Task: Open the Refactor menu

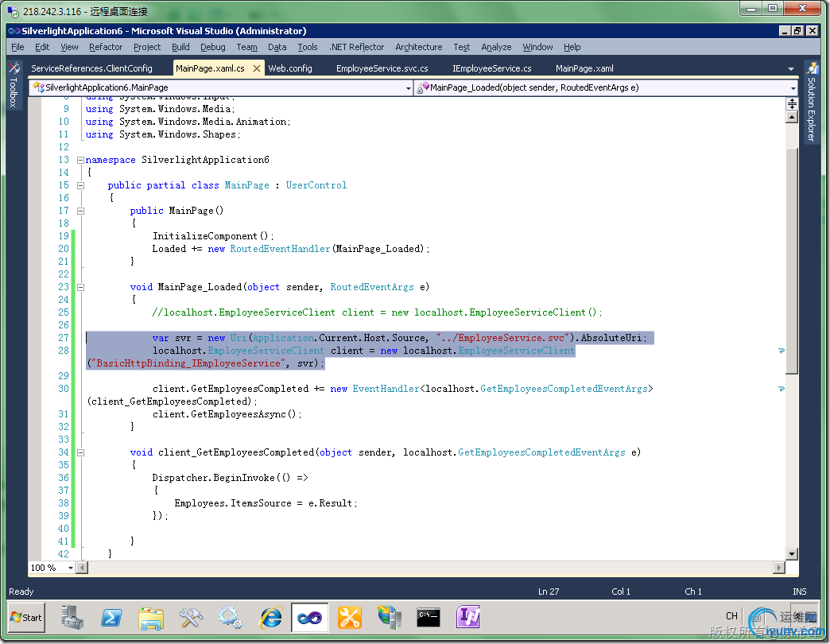Action: [x=106, y=47]
